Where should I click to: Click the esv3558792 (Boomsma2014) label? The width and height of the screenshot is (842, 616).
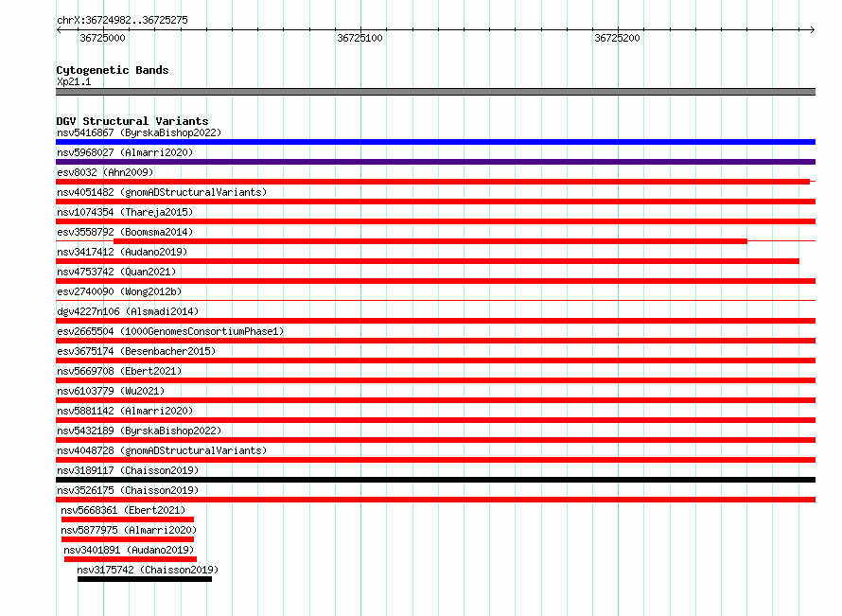(125, 232)
